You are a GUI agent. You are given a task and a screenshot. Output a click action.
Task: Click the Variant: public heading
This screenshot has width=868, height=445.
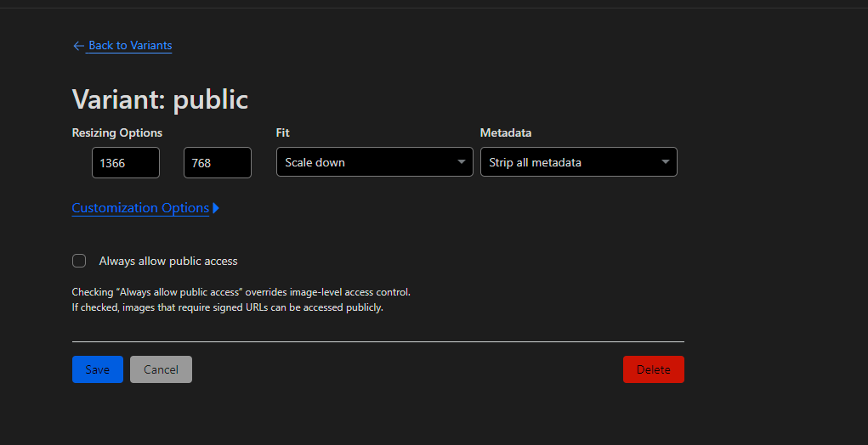[x=160, y=99]
